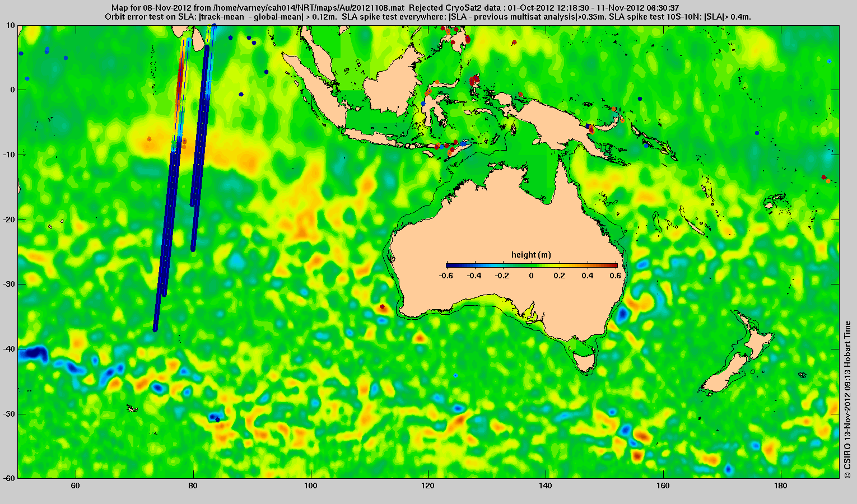
Task: Click the longitude 120 axis label
Action: tap(428, 486)
